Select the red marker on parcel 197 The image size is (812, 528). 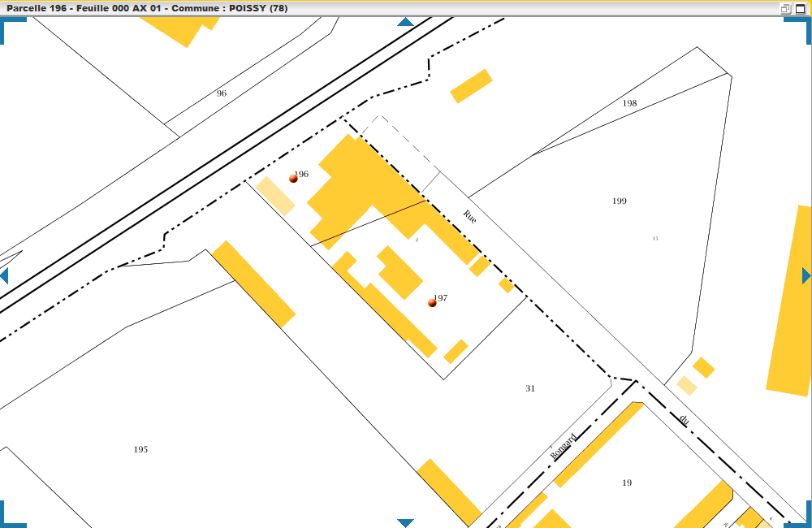[432, 302]
